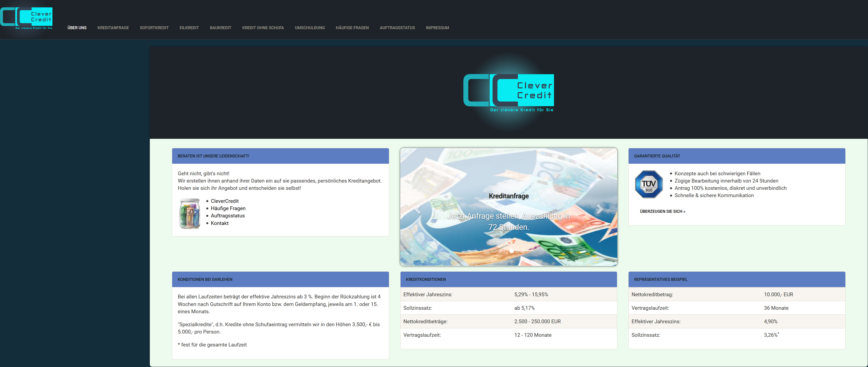The height and width of the screenshot is (367, 868).
Task: Open the Kreditanfrage menu item
Action: click(113, 28)
